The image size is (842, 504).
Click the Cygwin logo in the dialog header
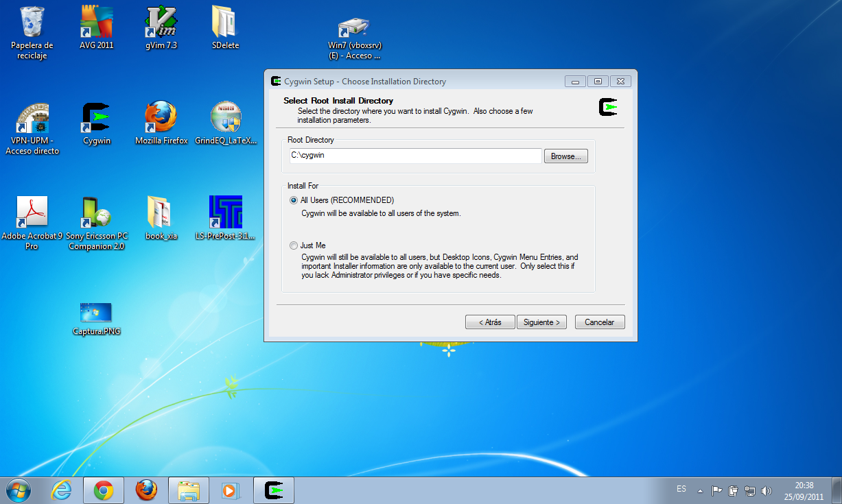(608, 108)
